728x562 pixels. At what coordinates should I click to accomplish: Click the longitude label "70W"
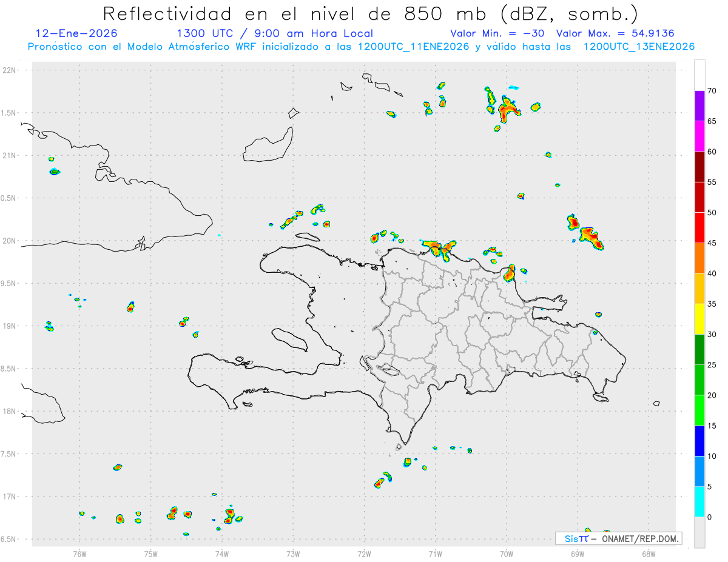click(x=507, y=554)
